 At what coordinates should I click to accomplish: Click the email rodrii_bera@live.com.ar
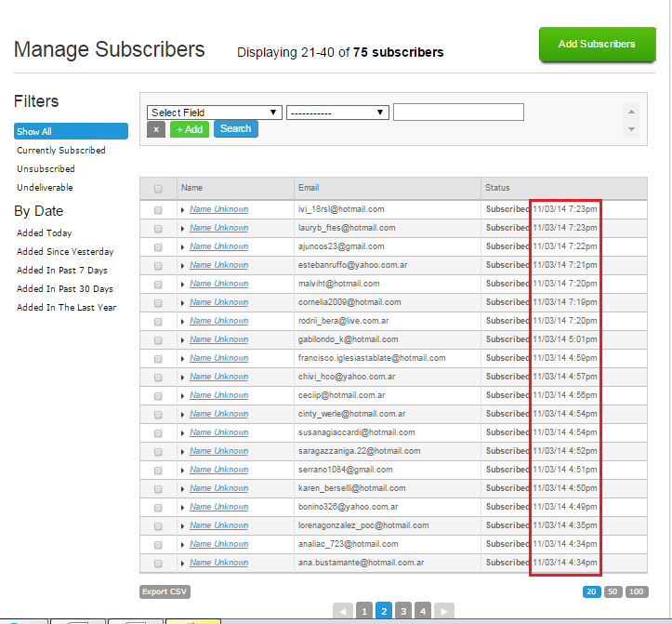343,321
